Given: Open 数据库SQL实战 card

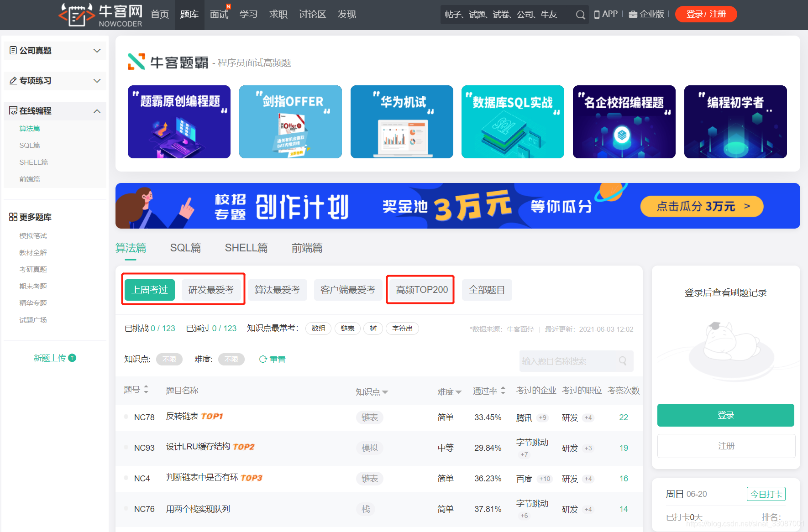Looking at the screenshot, I should pyautogui.click(x=513, y=122).
